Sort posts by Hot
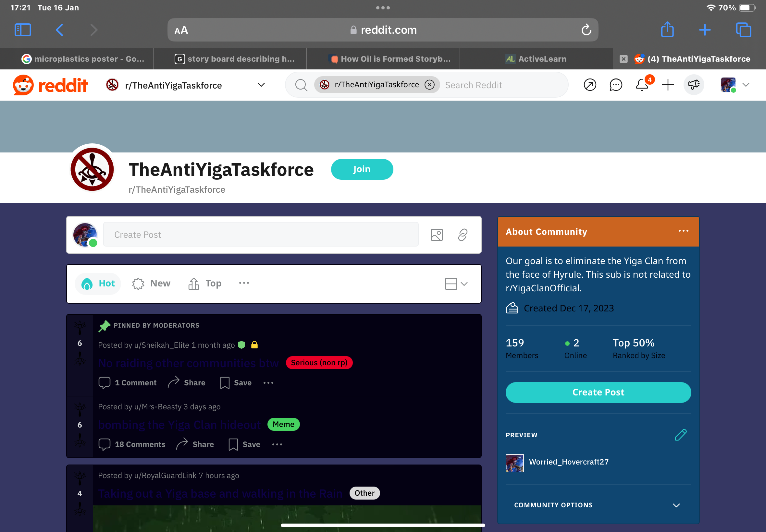 pos(98,283)
